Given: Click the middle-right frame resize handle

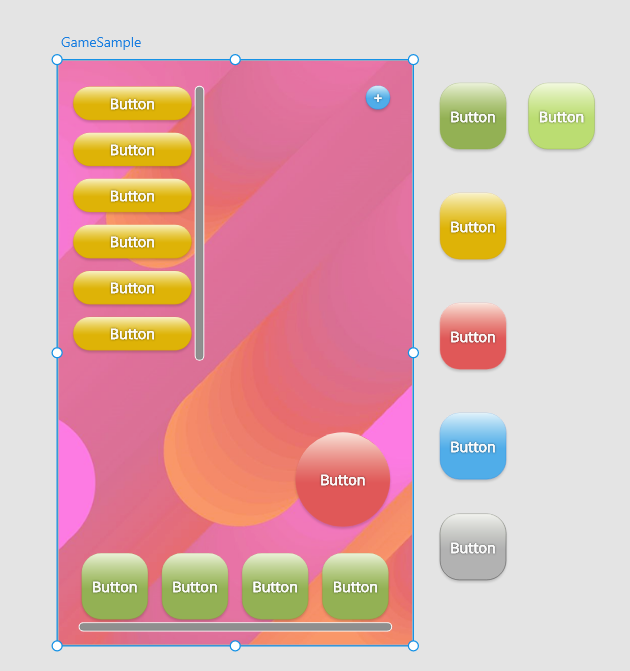Looking at the screenshot, I should pyautogui.click(x=413, y=353).
